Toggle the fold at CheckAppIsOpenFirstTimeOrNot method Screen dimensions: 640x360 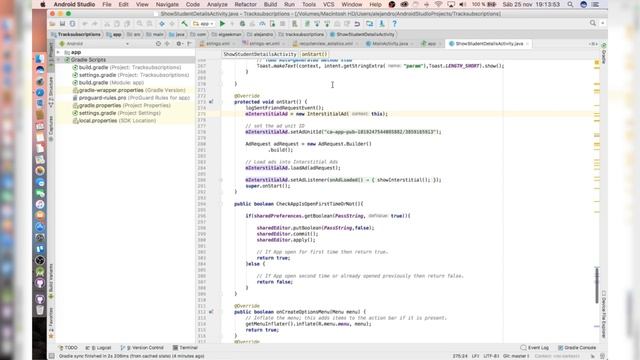tap(221, 204)
